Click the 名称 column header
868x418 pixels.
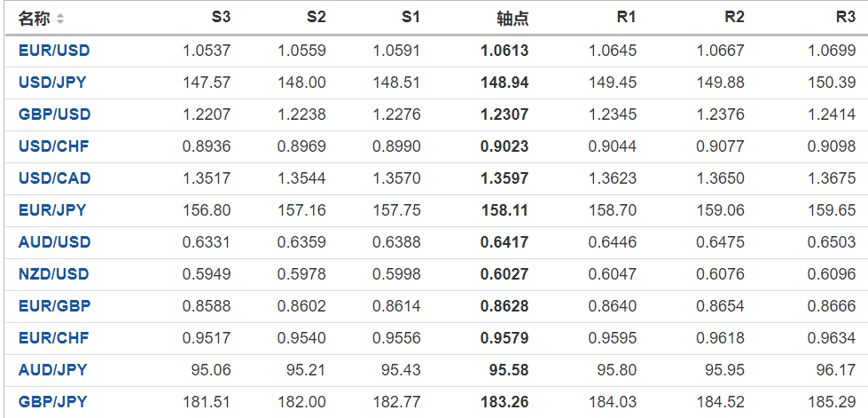34,19
